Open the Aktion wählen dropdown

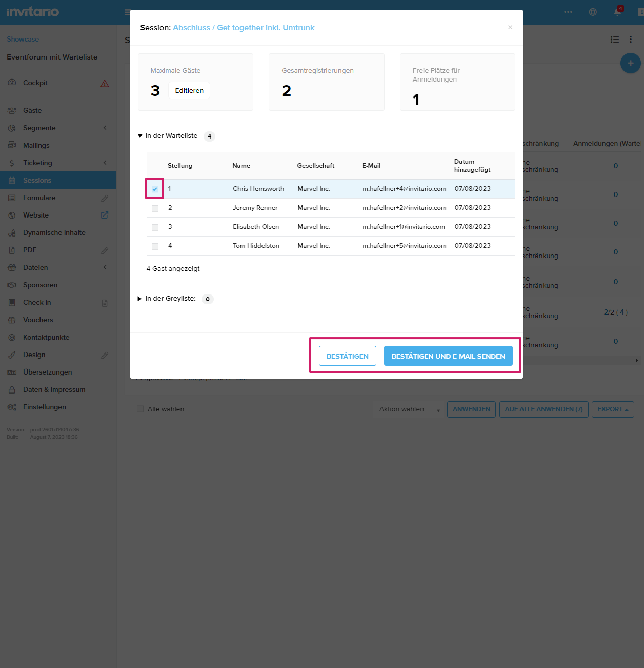pos(408,409)
